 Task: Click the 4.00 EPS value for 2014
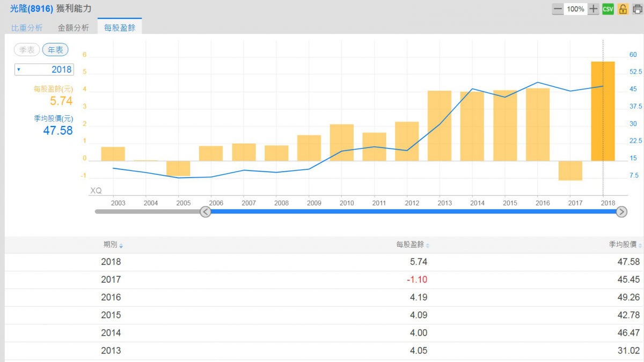pos(419,333)
